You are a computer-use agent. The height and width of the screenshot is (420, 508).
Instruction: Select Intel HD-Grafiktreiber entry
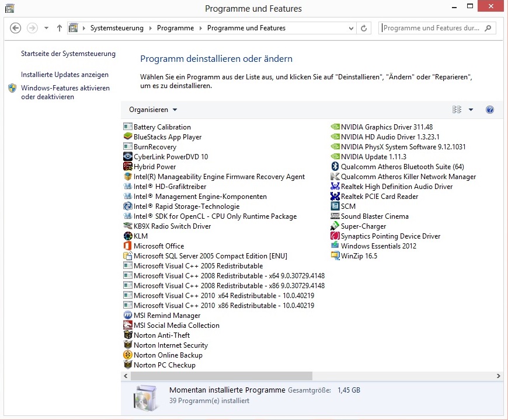click(165, 187)
